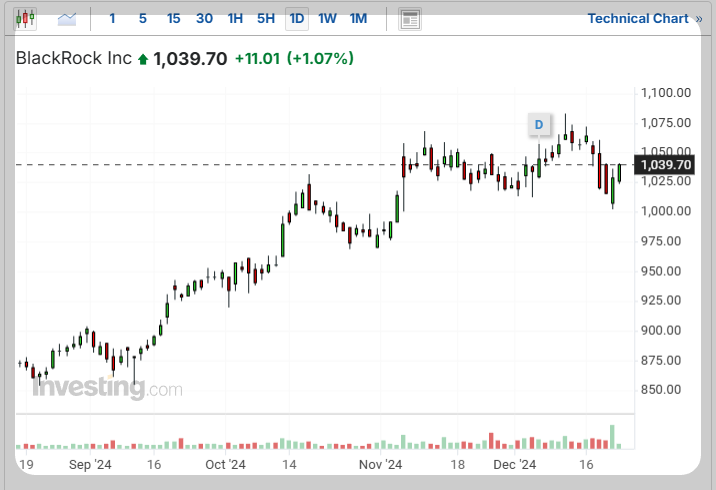This screenshot has width=716, height=490.
Task: Click the 1,000.00 axis label
Action: coord(666,211)
